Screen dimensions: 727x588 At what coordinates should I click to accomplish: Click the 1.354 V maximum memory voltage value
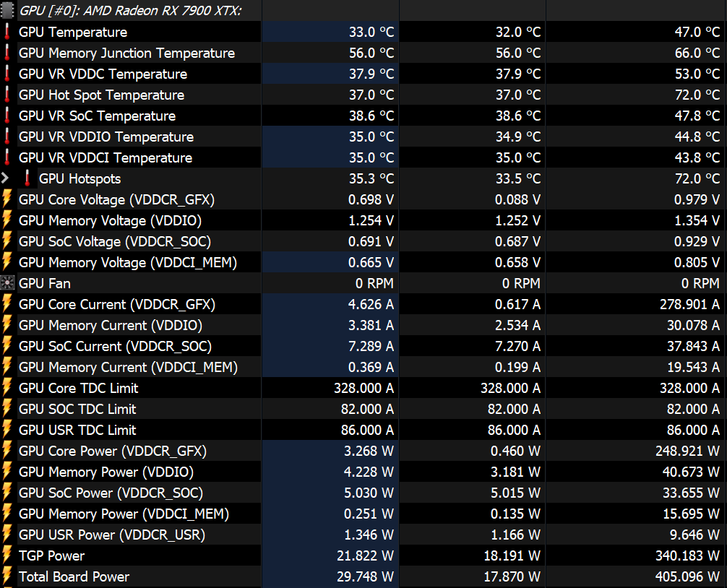[697, 220]
